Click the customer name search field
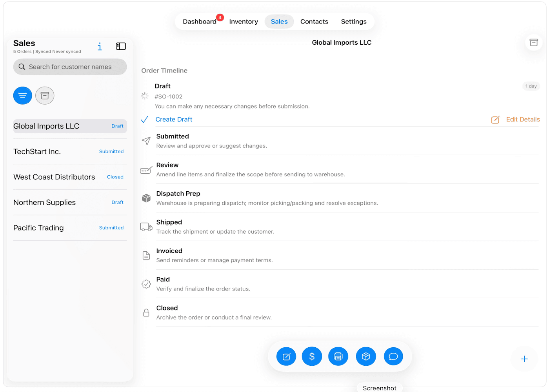The image size is (549, 392). 70,67
